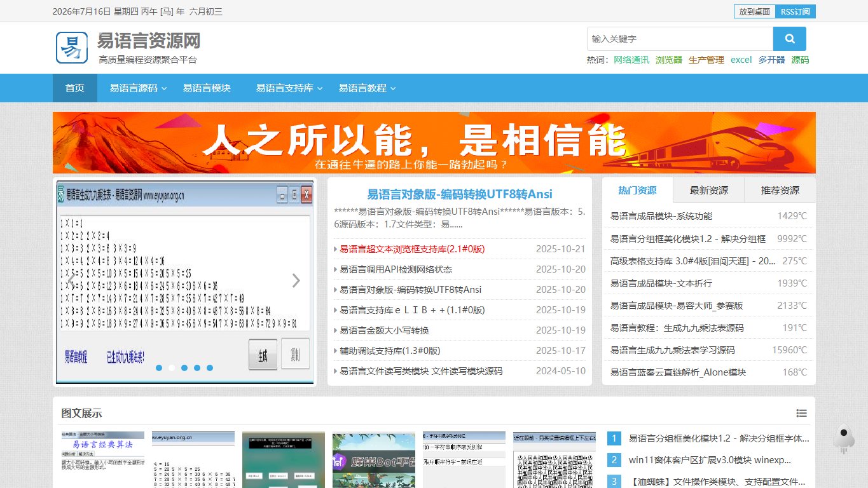This screenshot has width=868, height=488.
Task: Open article 易语言文件读写类模块 文件读写模块源码
Action: [421, 371]
